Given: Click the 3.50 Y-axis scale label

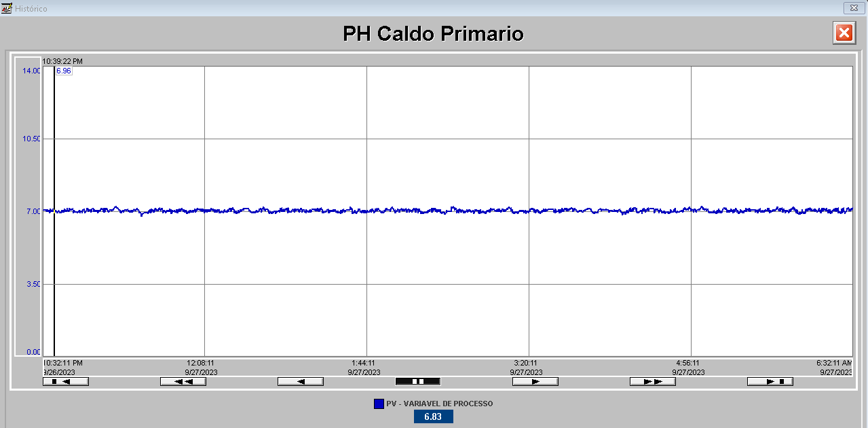Looking at the screenshot, I should [33, 284].
